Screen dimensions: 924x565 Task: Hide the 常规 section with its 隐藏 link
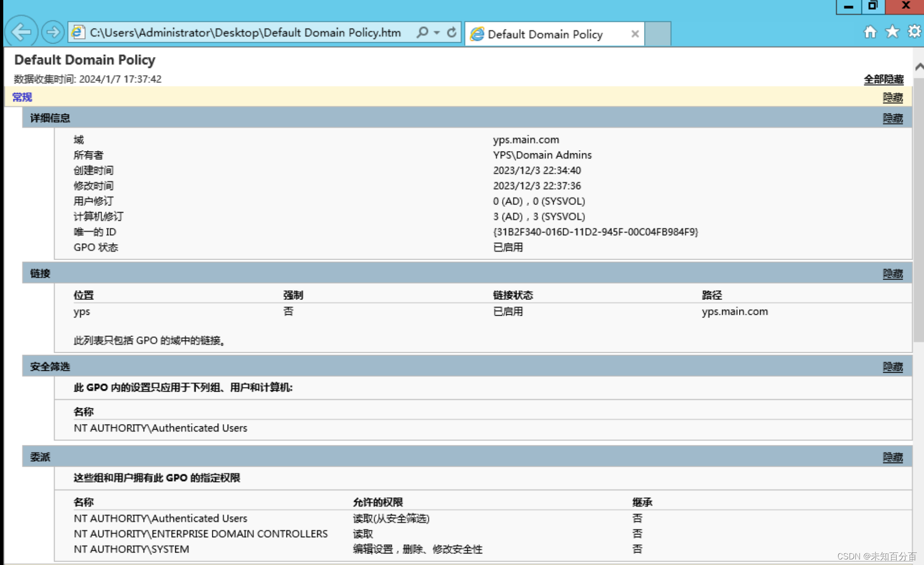pos(892,97)
